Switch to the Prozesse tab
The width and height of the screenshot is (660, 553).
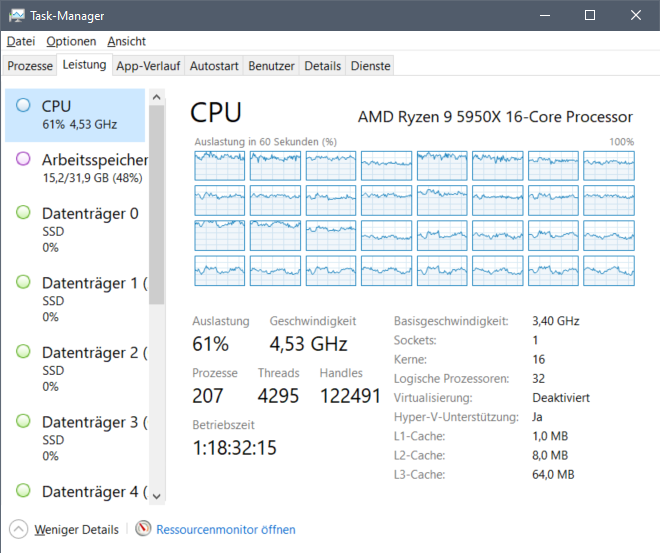pos(30,66)
